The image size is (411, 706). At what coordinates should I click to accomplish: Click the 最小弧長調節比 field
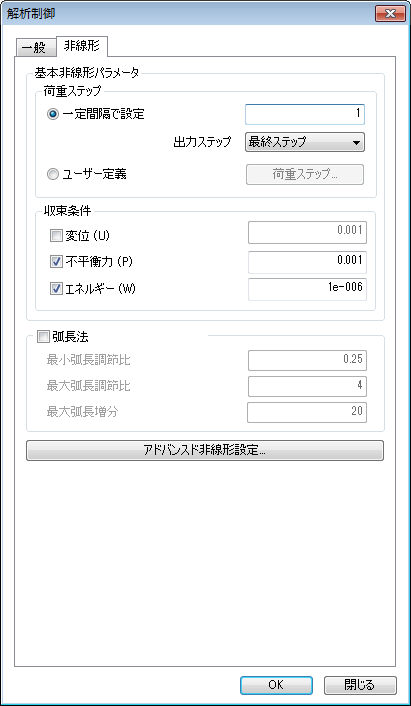[x=307, y=360]
